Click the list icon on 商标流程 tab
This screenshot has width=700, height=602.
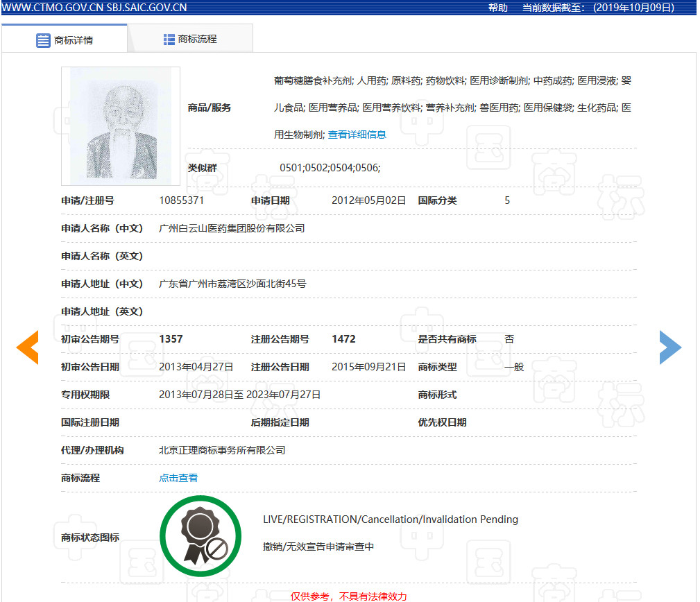169,39
